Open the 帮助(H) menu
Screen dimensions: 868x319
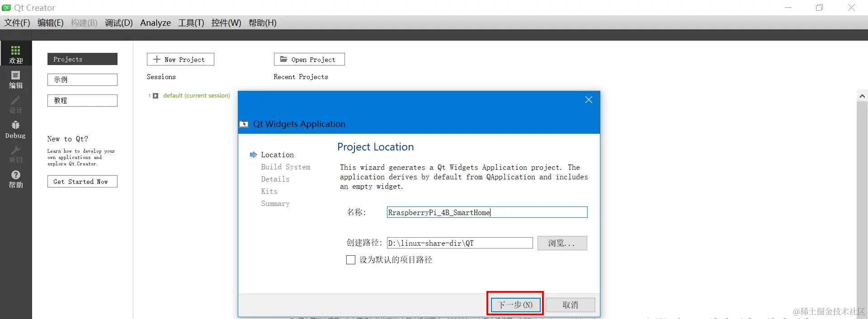point(262,23)
